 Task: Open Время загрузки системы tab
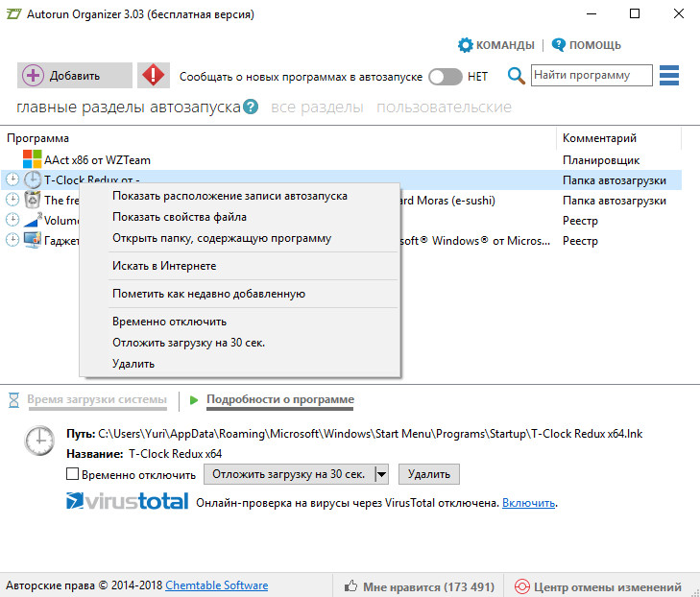pos(97,399)
